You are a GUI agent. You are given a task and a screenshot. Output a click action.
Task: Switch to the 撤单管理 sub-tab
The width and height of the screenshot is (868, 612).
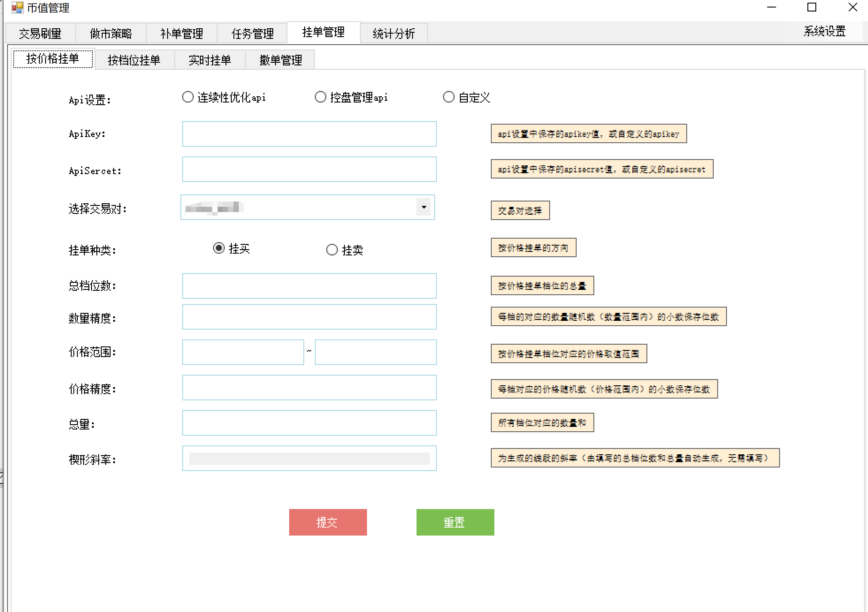coord(280,60)
